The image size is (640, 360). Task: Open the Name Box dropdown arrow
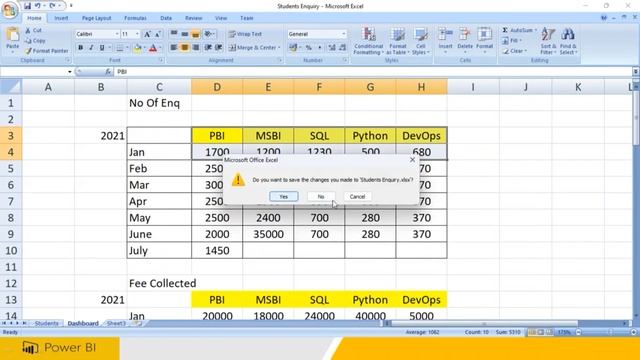point(70,72)
